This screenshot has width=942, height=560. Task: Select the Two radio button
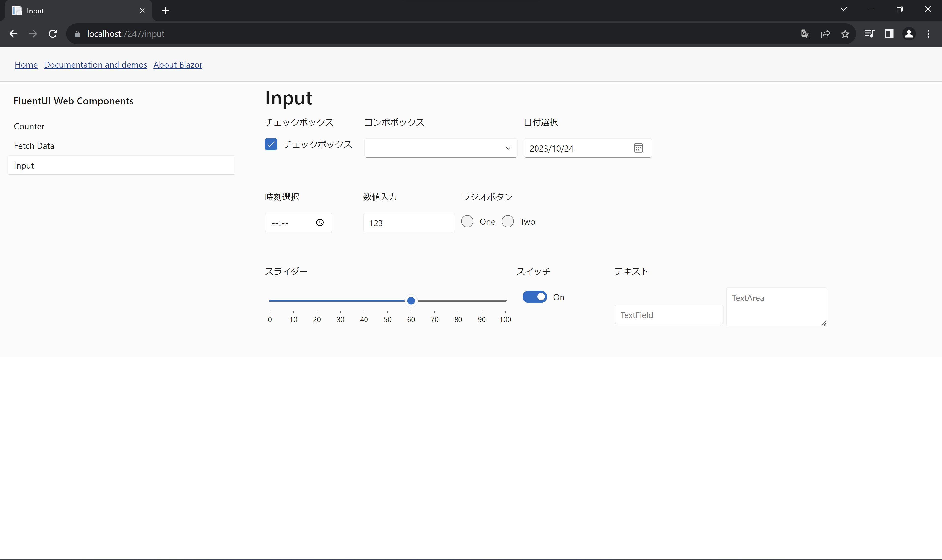coord(508,221)
